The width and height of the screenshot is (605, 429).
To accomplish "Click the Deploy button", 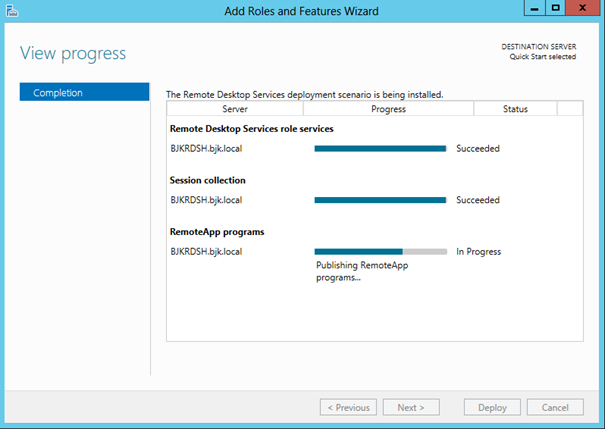I will [492, 407].
